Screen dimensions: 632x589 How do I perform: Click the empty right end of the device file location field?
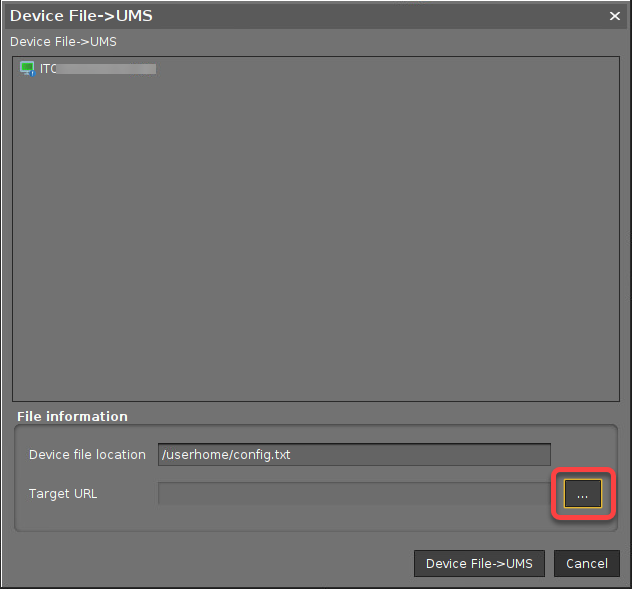coord(500,455)
